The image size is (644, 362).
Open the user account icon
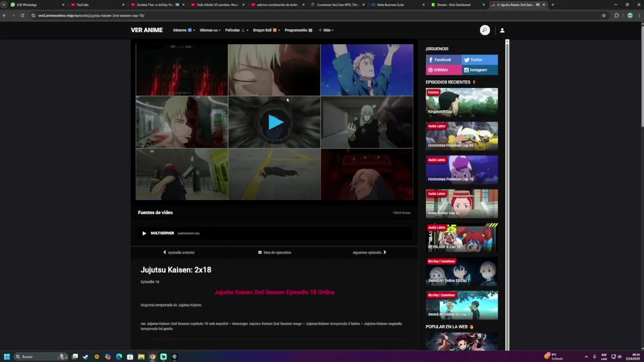502,30
